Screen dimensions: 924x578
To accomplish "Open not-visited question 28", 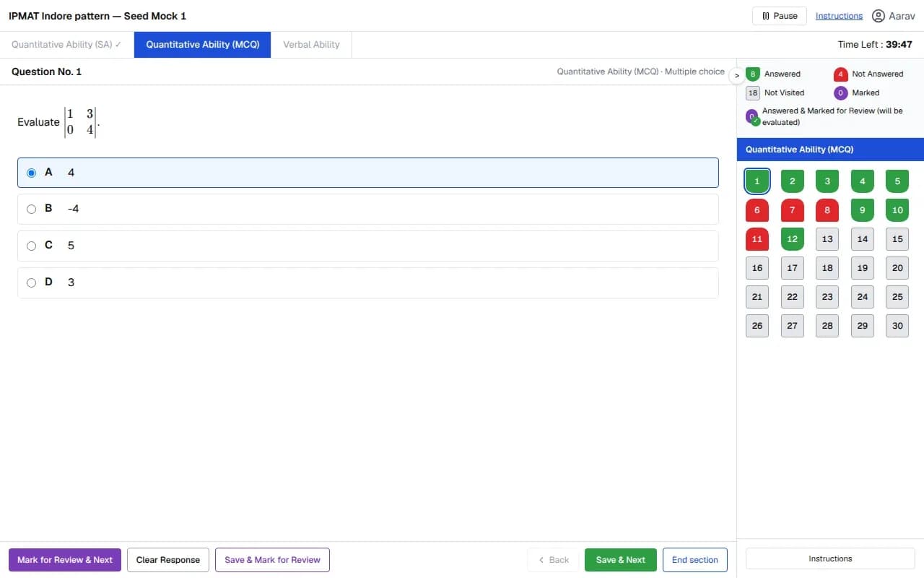I will [827, 326].
